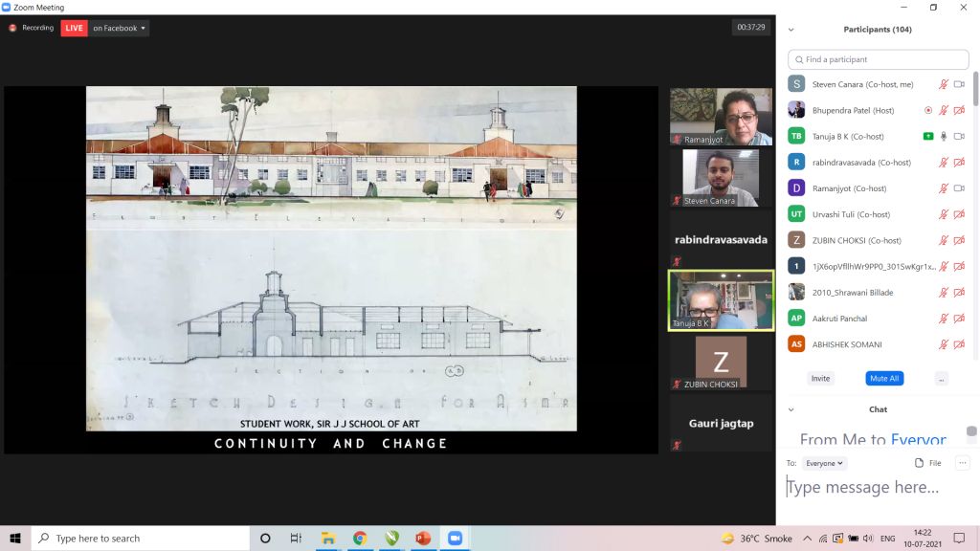Open the notification center icon

pos(959,538)
